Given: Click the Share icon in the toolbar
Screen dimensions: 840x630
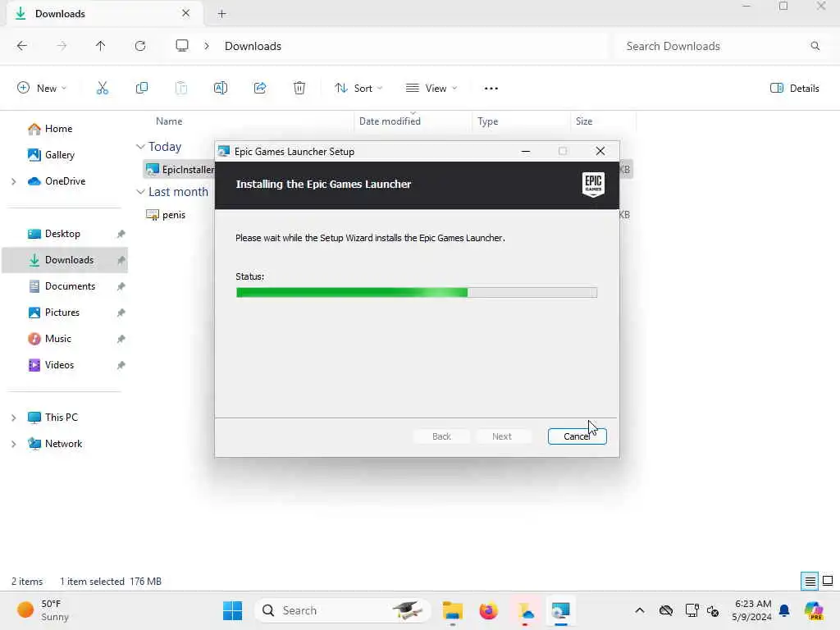Looking at the screenshot, I should pos(260,89).
